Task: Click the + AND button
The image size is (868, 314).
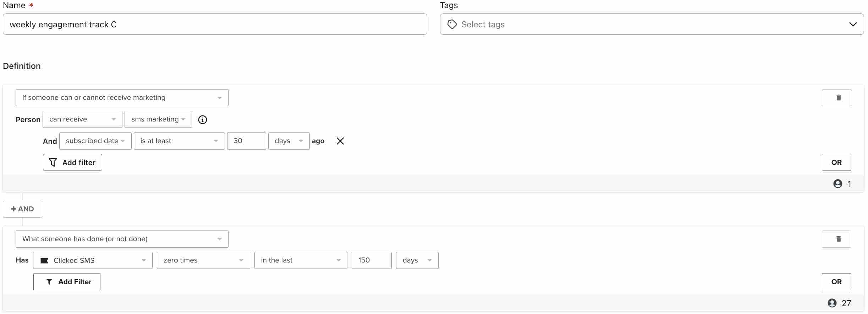Action: click(x=22, y=209)
